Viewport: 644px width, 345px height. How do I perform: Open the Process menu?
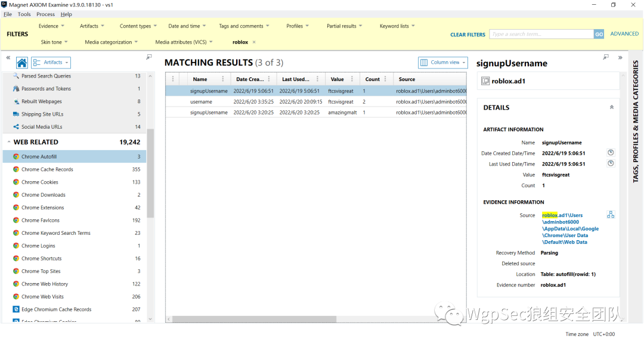(45, 14)
